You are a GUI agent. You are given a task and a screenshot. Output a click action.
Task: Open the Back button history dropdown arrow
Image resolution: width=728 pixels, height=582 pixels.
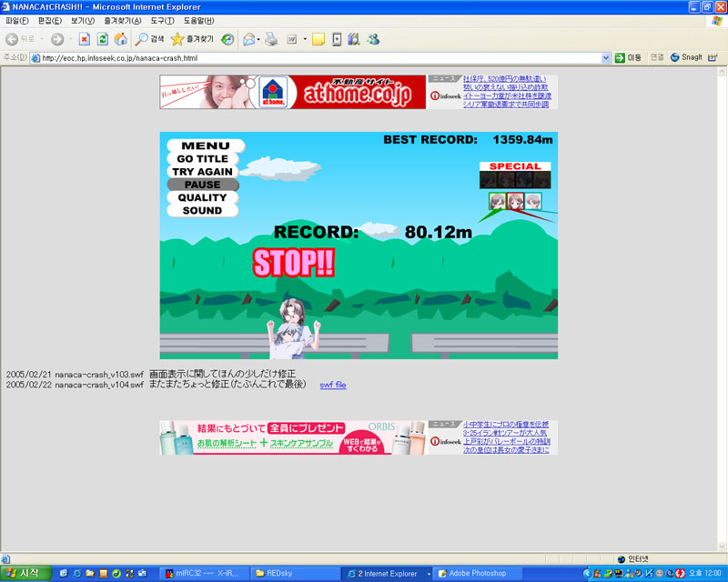point(42,39)
